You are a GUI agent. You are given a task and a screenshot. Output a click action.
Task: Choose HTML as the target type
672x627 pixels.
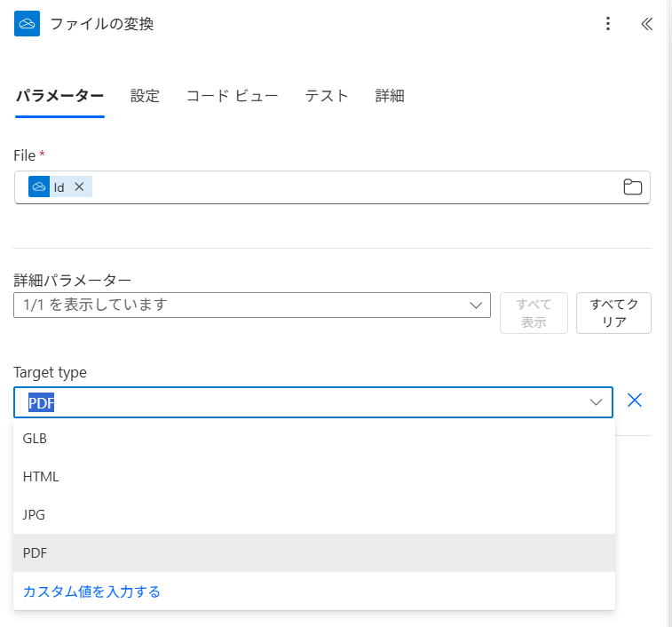click(41, 477)
